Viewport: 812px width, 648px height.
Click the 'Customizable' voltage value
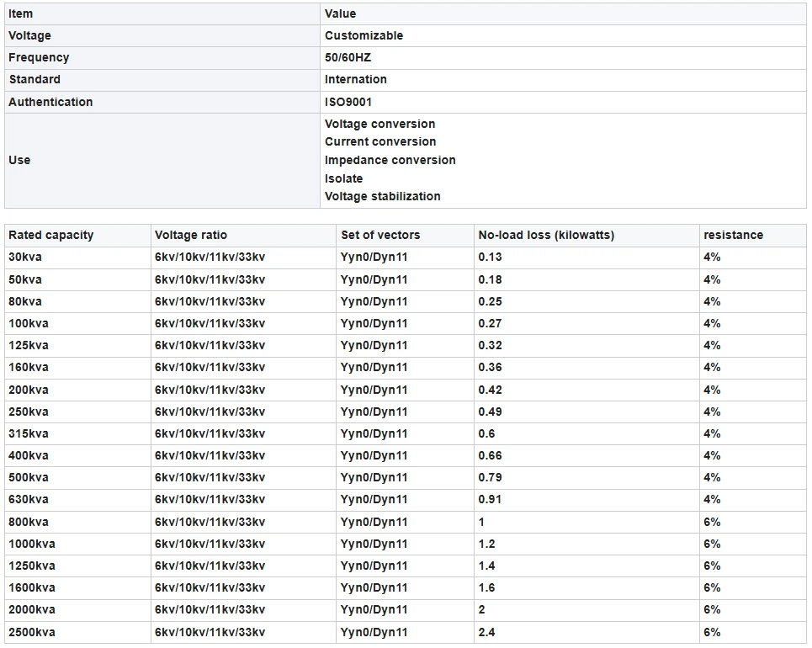(364, 36)
